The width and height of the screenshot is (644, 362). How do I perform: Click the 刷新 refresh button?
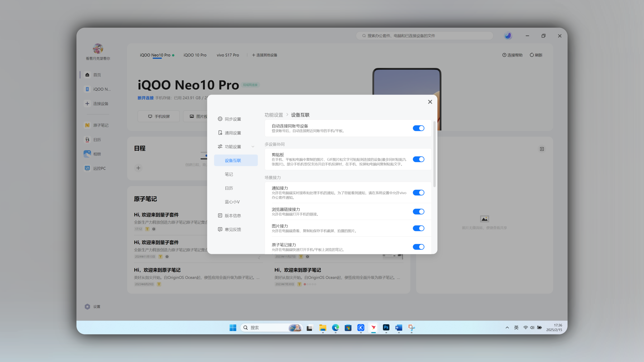[x=536, y=55]
